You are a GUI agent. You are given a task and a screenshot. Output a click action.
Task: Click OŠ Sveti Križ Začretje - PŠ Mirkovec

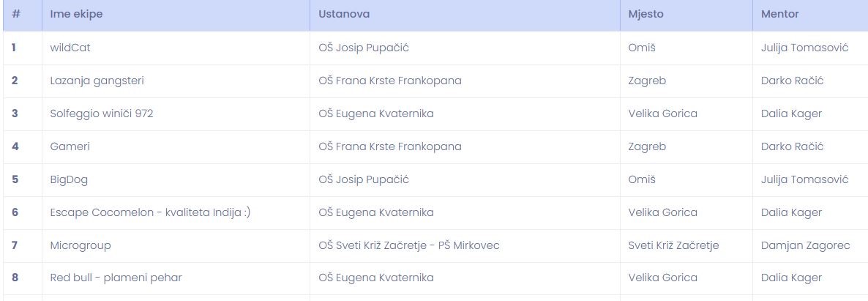409,245
